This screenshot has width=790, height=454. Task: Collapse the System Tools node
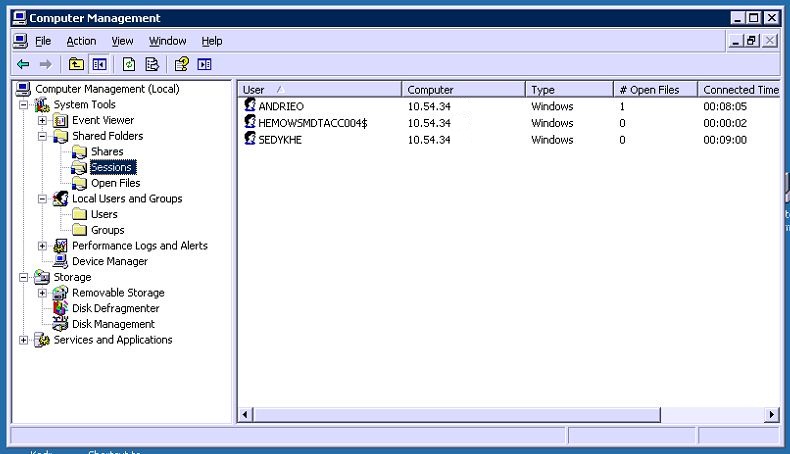[24, 105]
